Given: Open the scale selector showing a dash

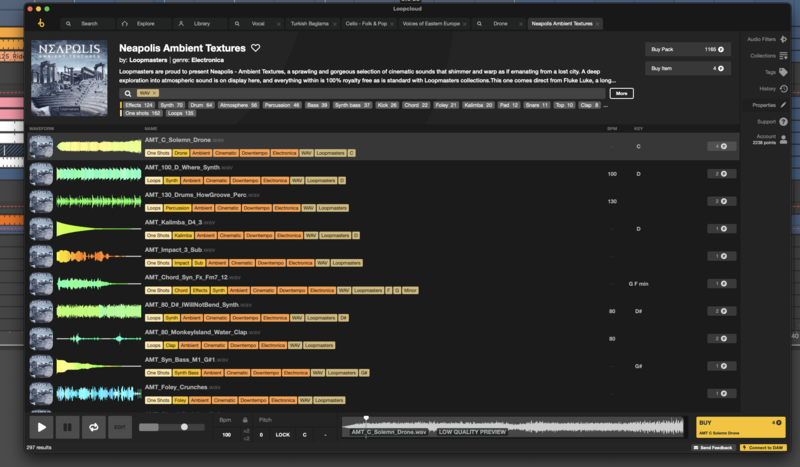Looking at the screenshot, I should tap(326, 435).
